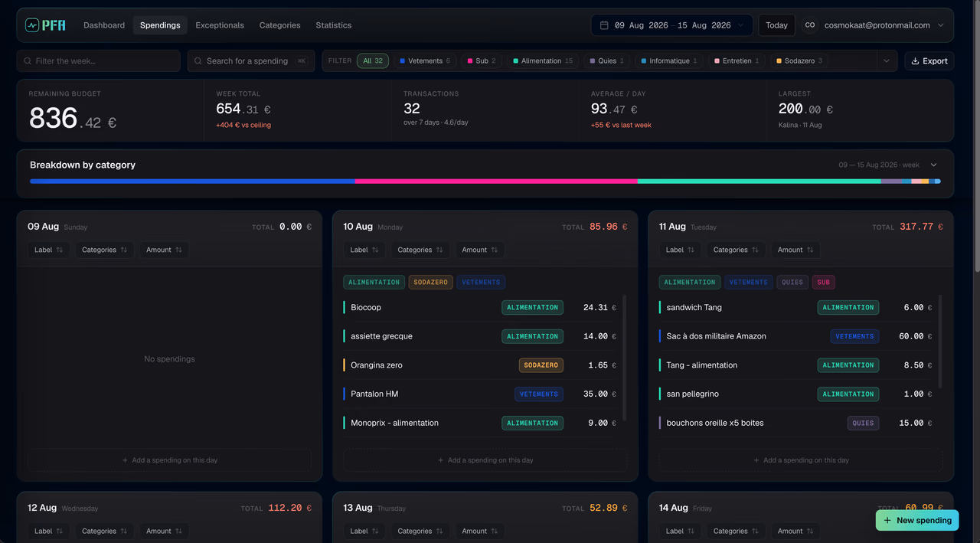Open the Exceptionals tab
Image resolution: width=980 pixels, height=543 pixels.
tap(220, 25)
